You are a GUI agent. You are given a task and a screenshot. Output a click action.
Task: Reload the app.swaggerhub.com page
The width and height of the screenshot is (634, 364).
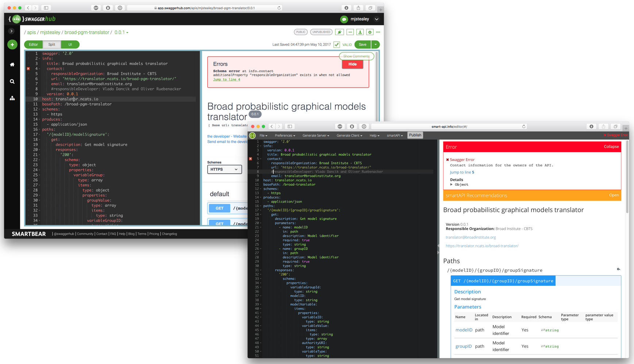(279, 8)
